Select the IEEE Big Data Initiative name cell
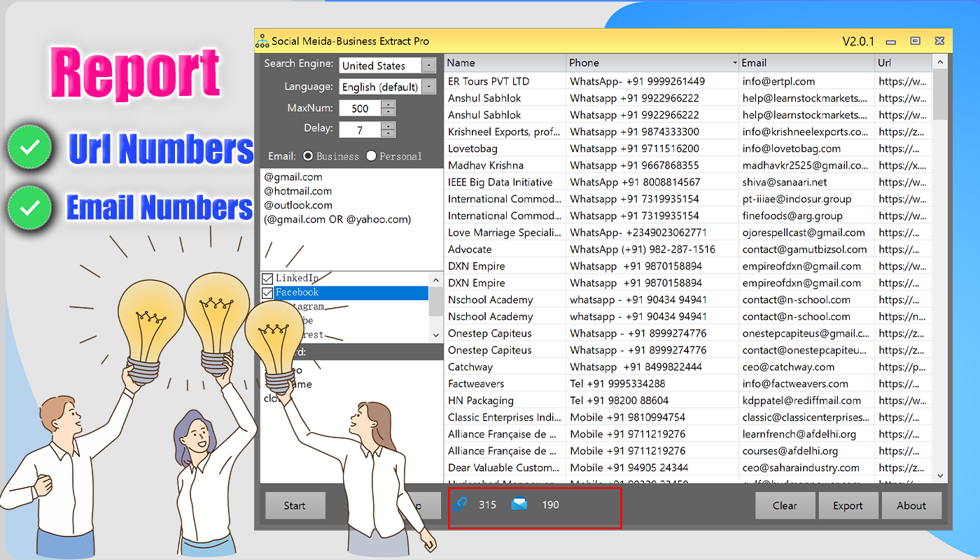 505,182
